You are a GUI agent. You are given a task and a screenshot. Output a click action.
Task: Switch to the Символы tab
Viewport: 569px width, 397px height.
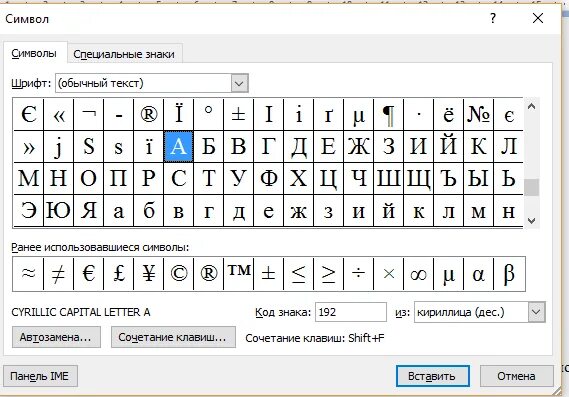(x=34, y=54)
